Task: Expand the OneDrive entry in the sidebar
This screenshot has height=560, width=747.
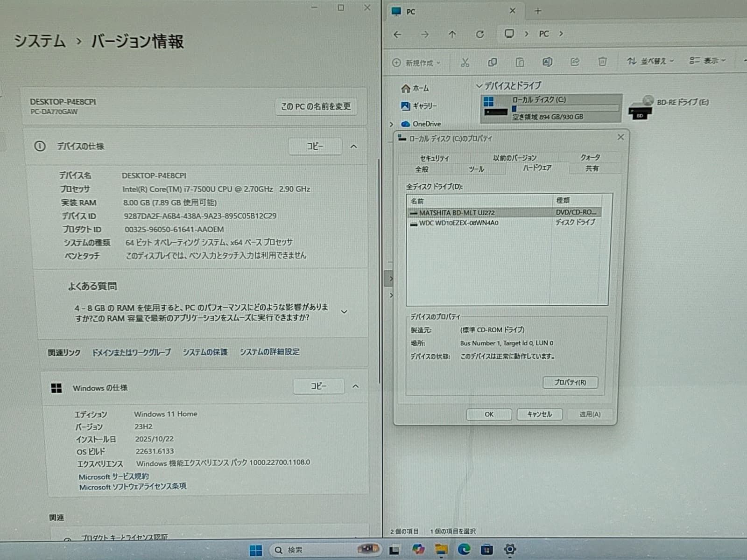Action: click(x=392, y=124)
